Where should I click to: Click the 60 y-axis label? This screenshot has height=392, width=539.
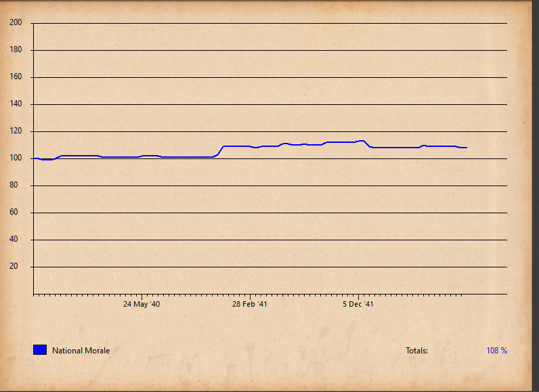pos(14,212)
